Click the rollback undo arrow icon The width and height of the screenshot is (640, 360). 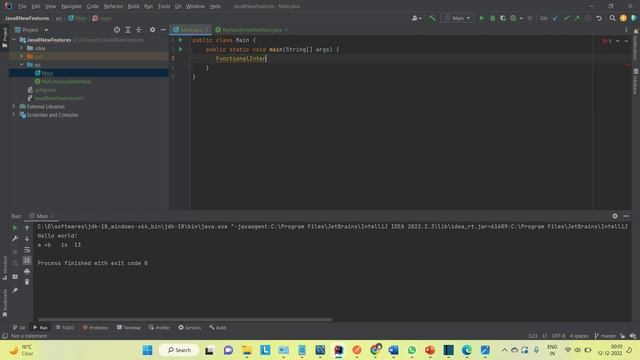click(x=599, y=18)
